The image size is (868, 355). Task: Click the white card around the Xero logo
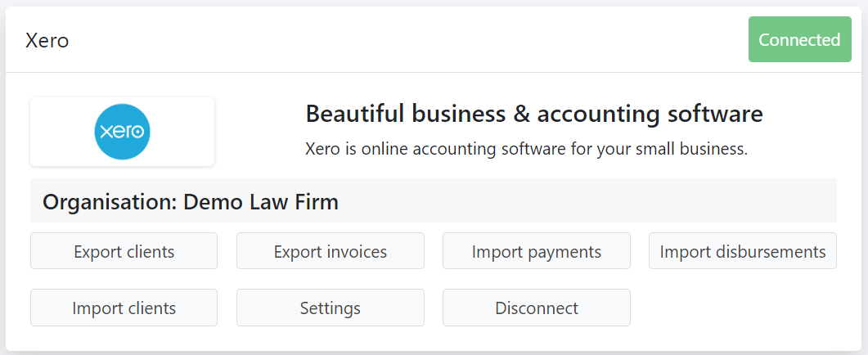123,132
